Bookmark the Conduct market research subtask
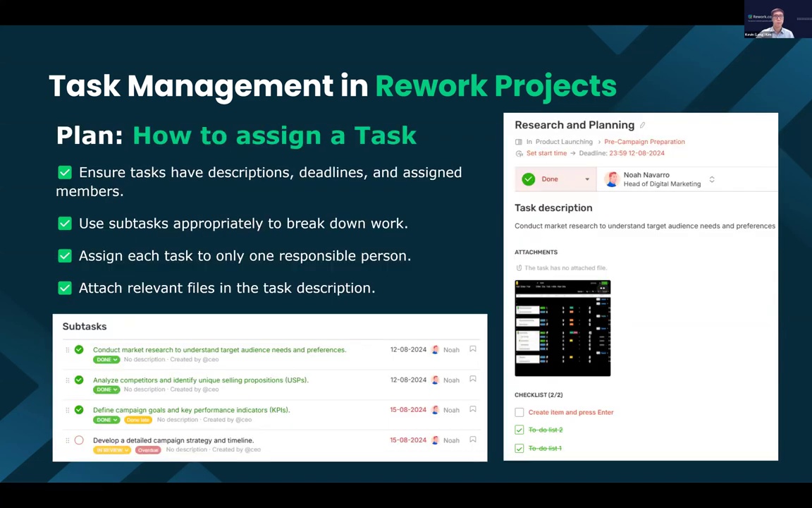 tap(473, 349)
